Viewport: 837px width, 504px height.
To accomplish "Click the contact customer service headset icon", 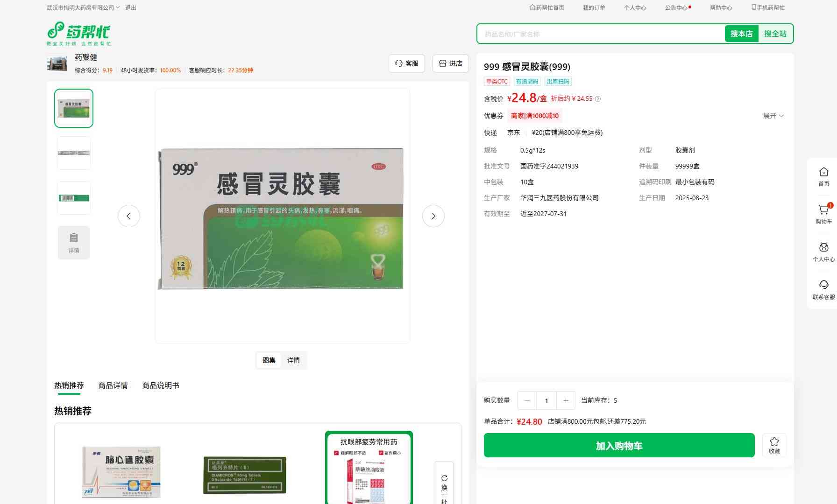I will [x=823, y=285].
